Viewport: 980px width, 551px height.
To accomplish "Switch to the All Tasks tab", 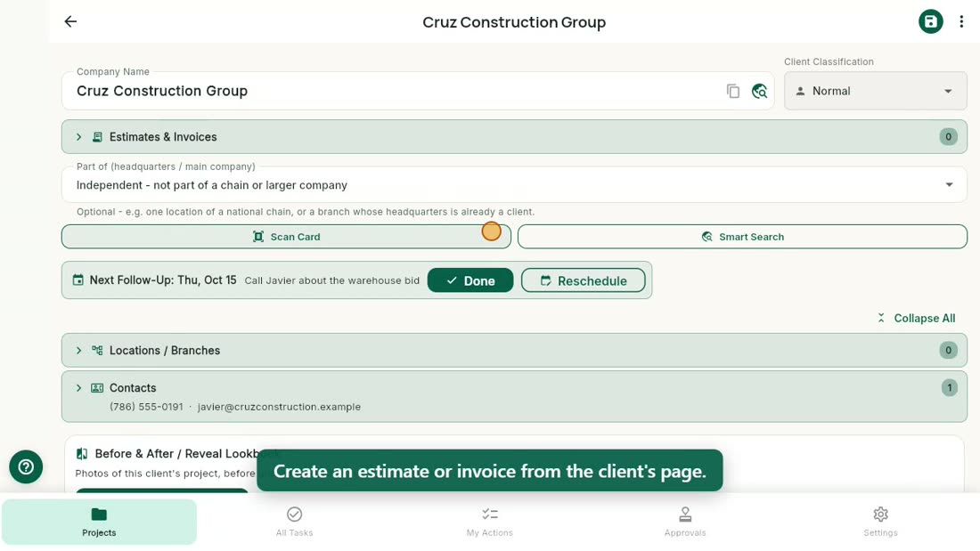I will (294, 523).
